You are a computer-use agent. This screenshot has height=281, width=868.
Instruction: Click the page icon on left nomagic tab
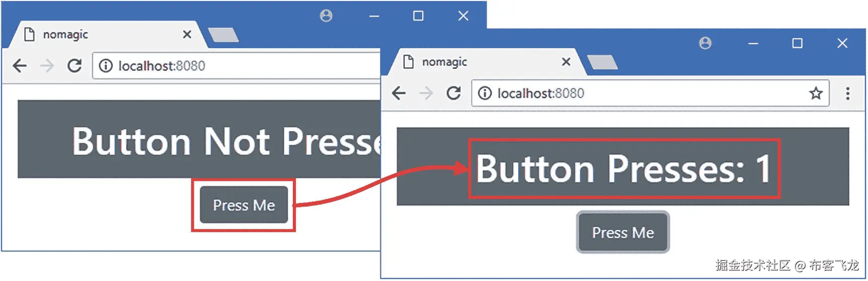[30, 35]
